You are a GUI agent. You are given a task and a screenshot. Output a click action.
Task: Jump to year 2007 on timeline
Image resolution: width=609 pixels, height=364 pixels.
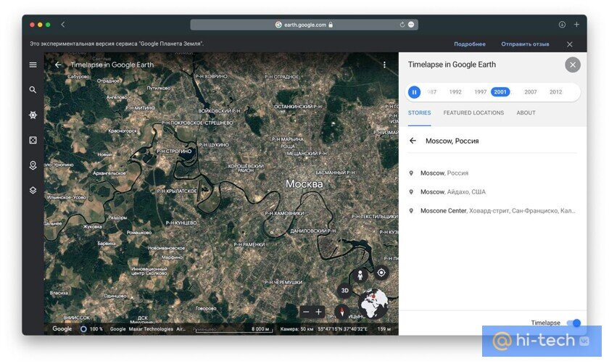pos(530,92)
